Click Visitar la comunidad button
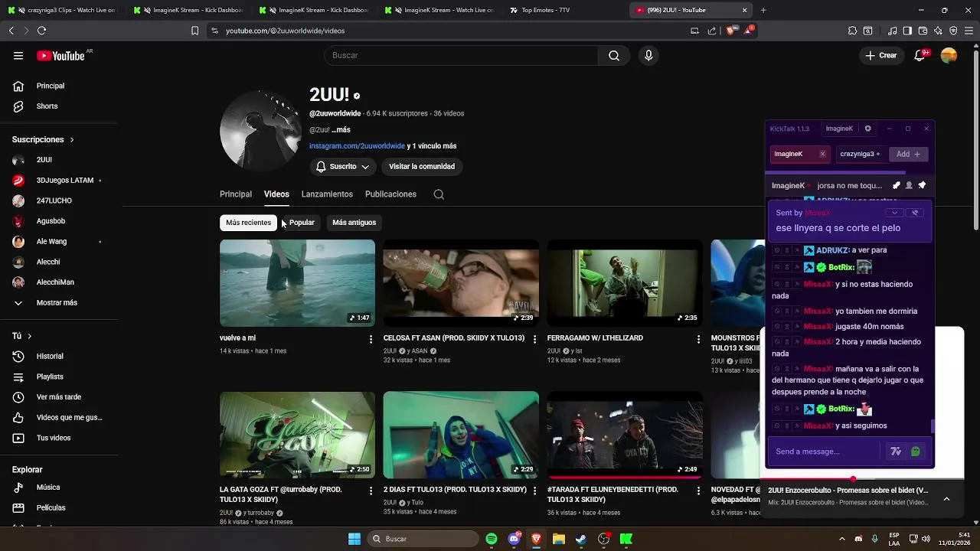 (x=422, y=167)
